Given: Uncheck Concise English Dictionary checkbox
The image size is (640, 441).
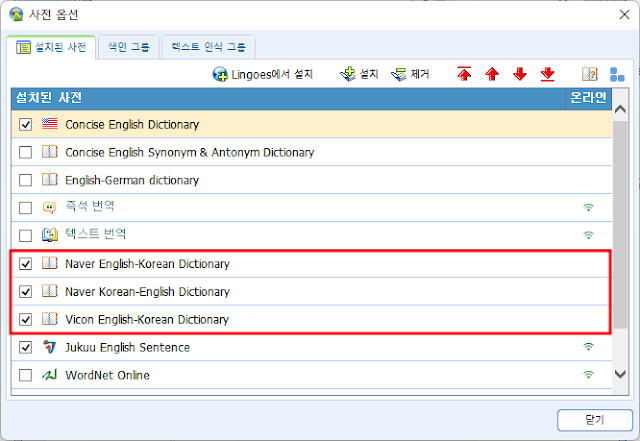Looking at the screenshot, I should pyautogui.click(x=25, y=125).
